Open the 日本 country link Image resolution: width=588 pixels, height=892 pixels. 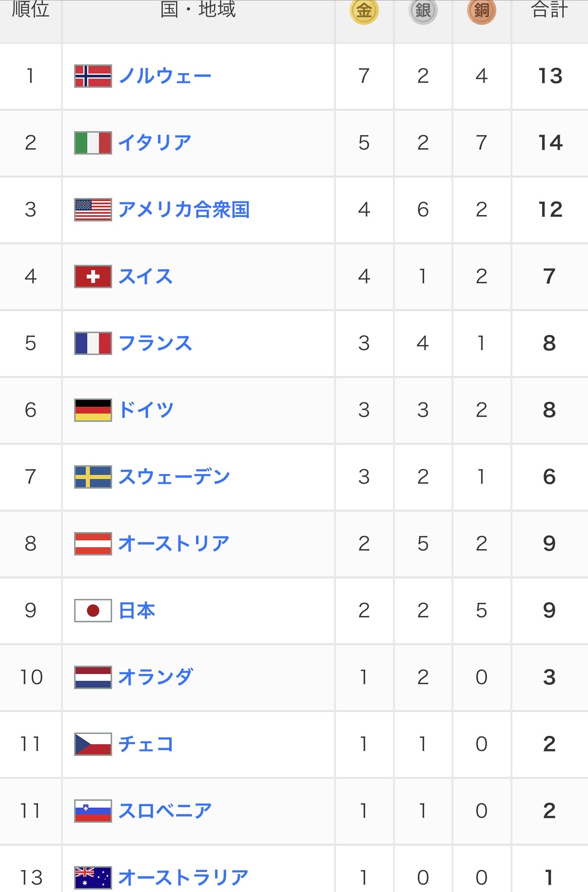click(137, 611)
